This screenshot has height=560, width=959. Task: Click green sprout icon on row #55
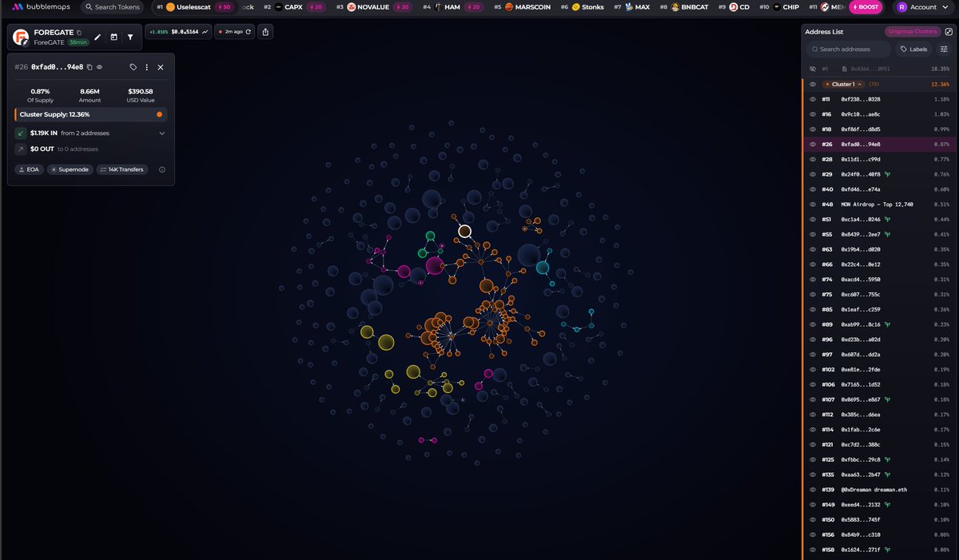click(888, 234)
